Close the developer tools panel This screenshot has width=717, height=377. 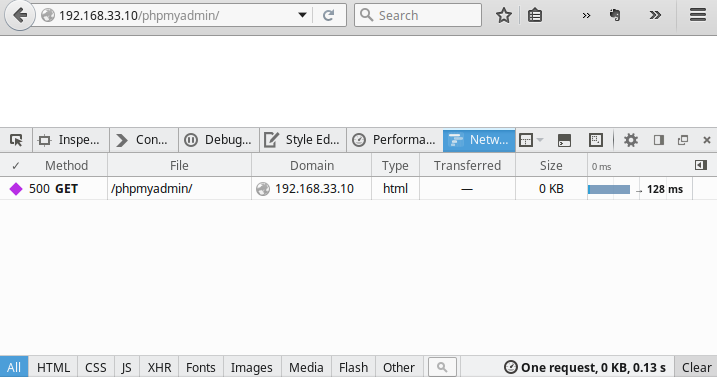coord(706,140)
